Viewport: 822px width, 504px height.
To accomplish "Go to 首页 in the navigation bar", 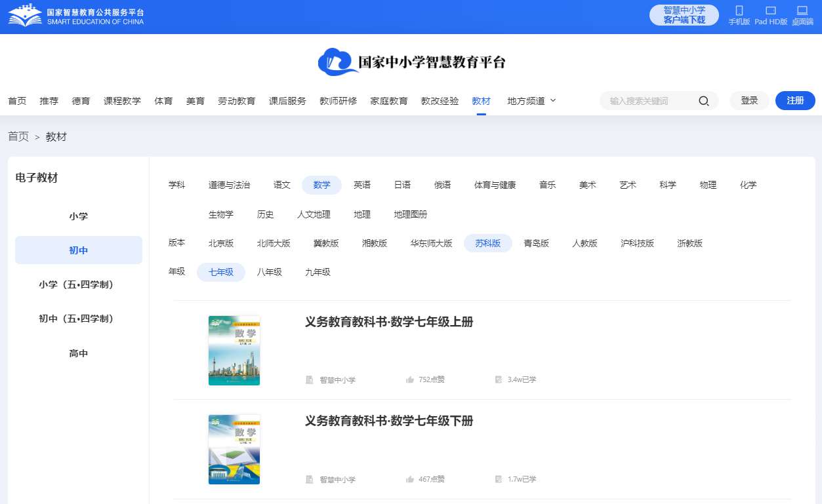I will click(x=17, y=101).
